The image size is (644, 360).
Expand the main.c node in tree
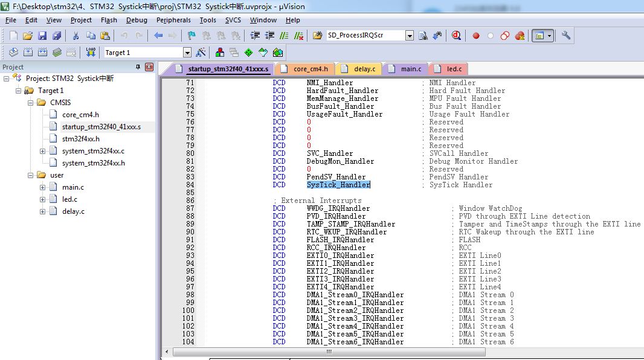(x=43, y=187)
